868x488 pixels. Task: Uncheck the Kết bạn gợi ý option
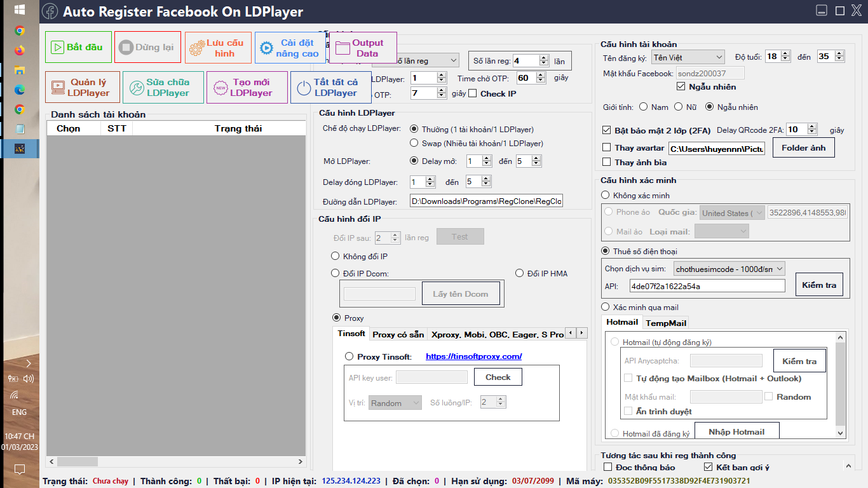pos(709,468)
